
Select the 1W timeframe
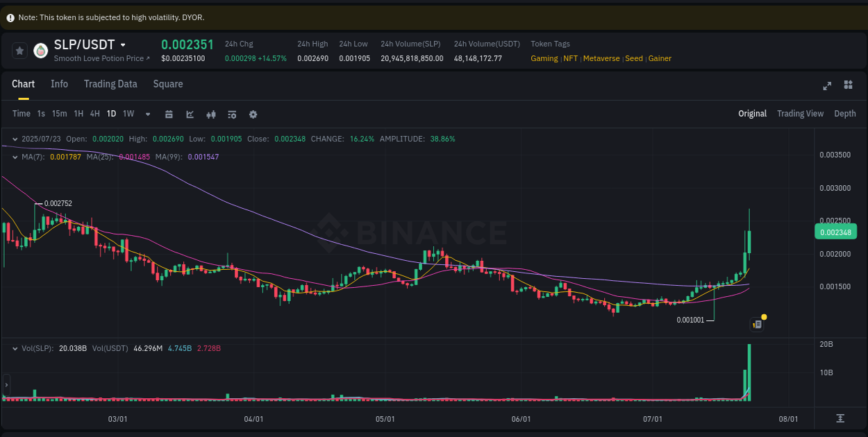pos(128,113)
